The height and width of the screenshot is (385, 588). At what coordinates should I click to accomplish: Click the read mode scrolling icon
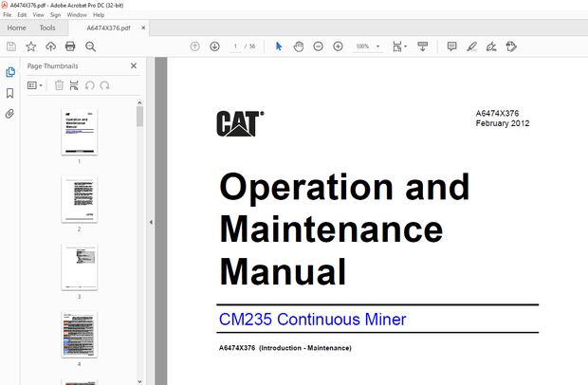[423, 46]
